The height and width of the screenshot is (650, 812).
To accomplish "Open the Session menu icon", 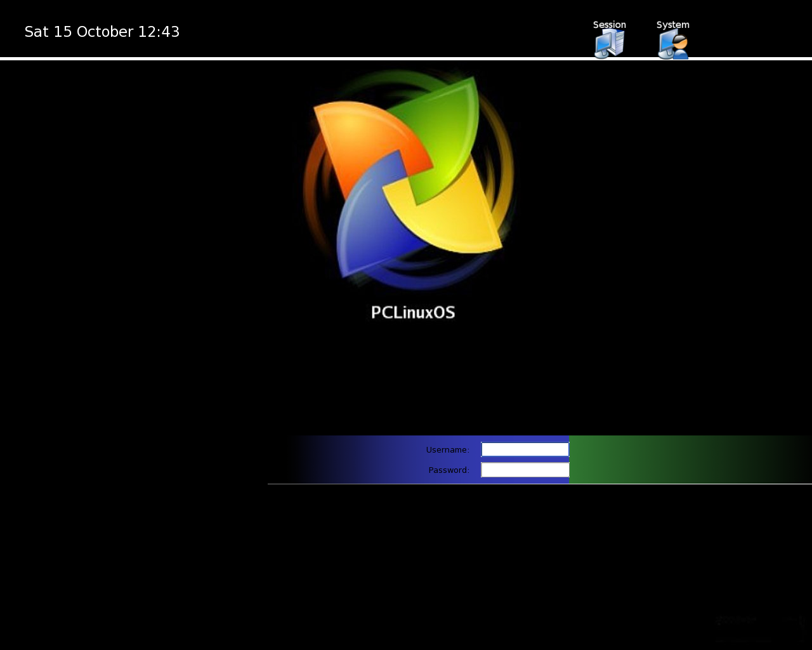I will (609, 44).
